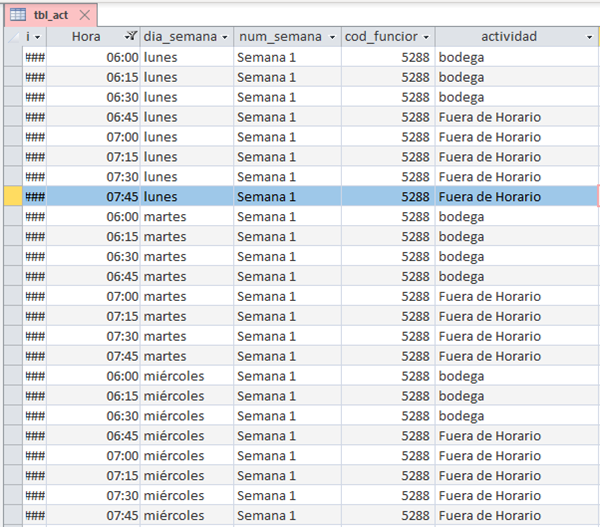Expand the dia_semana column dropdown
The image size is (600, 527).
click(225, 37)
